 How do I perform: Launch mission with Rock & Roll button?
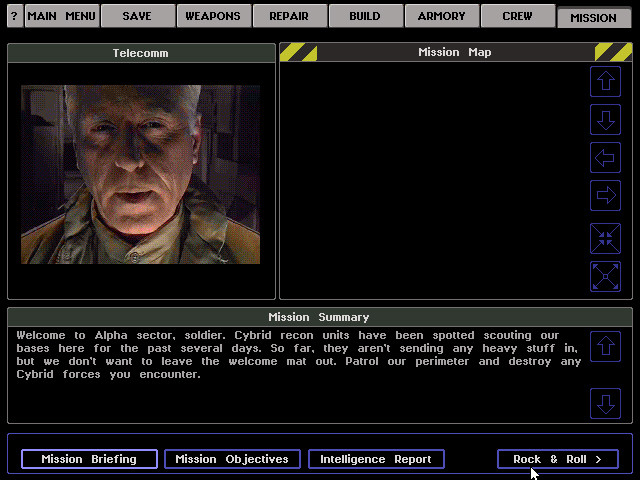click(x=558, y=459)
